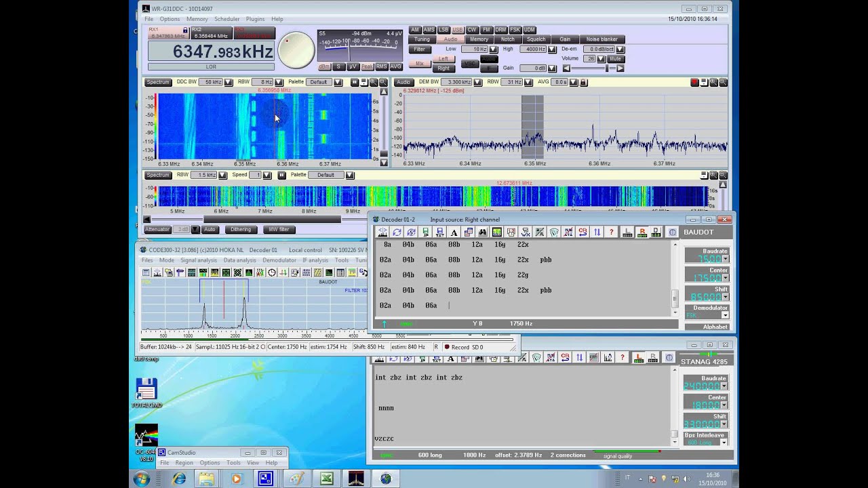Image resolution: width=868 pixels, height=488 pixels.
Task: Select DRM demodulation mode
Action: [x=500, y=30]
